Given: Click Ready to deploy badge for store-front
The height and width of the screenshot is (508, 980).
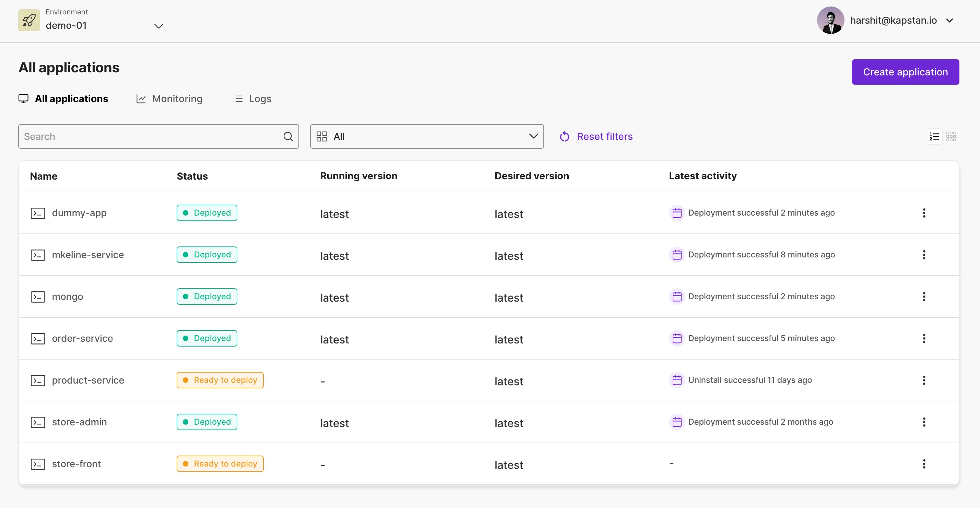Looking at the screenshot, I should (x=220, y=464).
